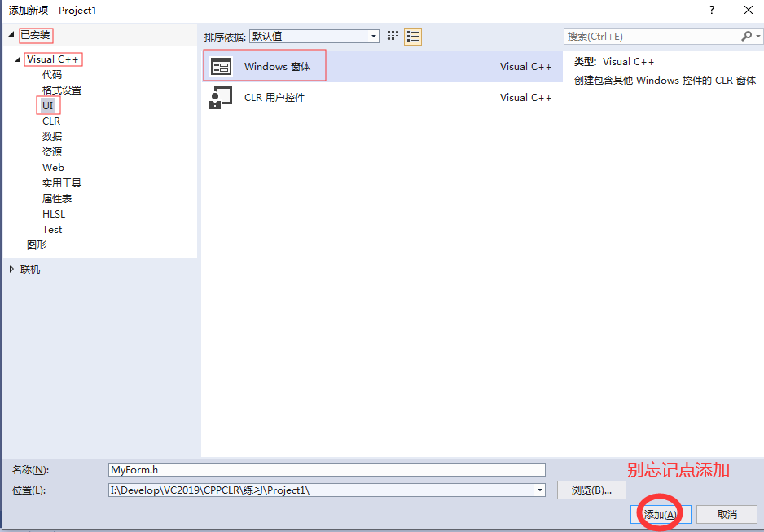
Task: Collapse the Visual C++ tree node
Action: coord(18,59)
